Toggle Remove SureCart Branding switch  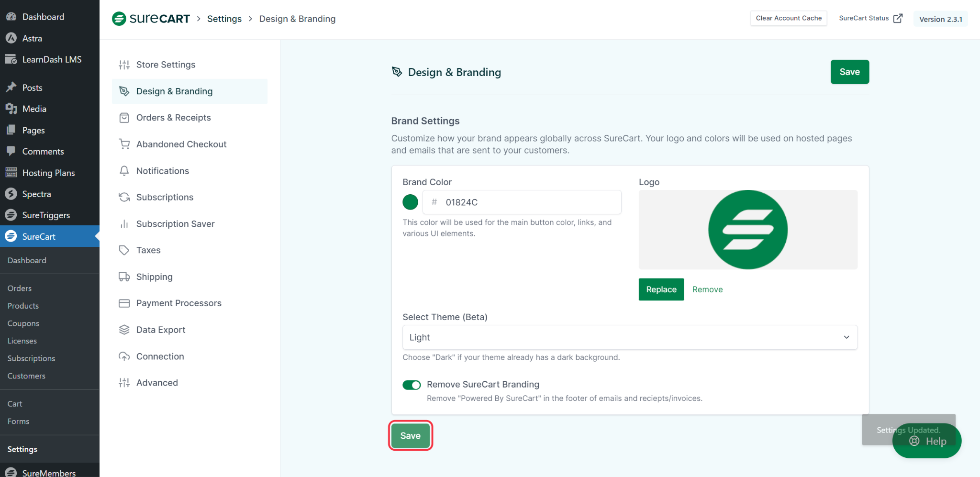click(x=412, y=385)
